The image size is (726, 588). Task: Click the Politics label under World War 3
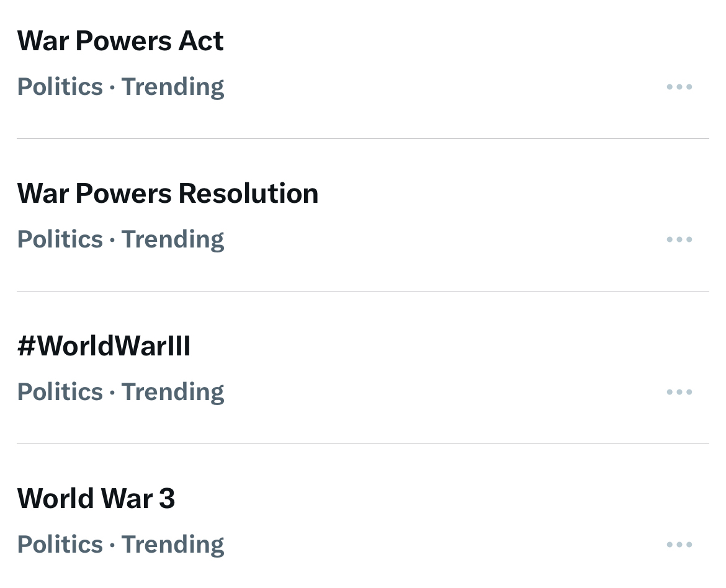point(60,545)
